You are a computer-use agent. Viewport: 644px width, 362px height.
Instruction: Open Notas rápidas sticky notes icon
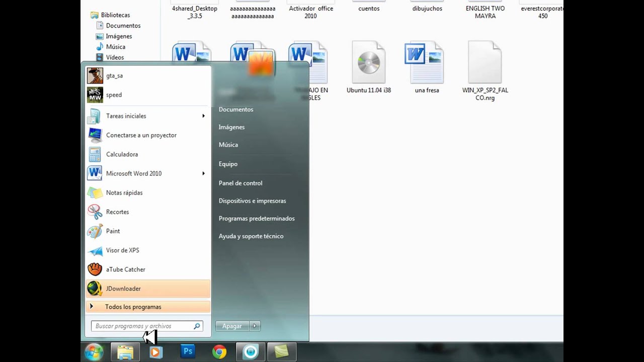tap(95, 193)
